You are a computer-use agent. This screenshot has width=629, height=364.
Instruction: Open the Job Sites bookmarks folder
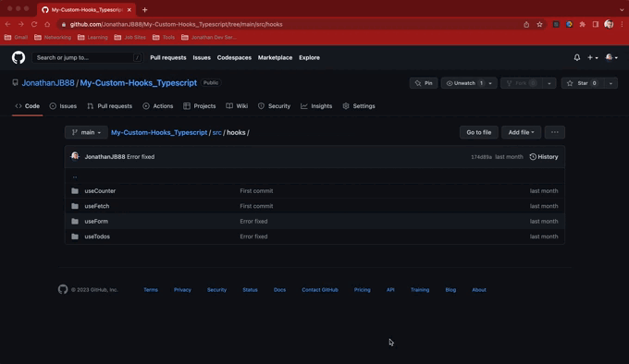coord(130,37)
